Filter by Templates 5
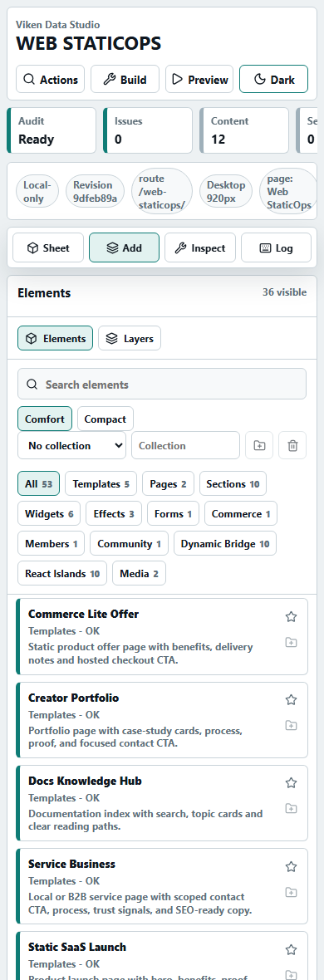 101,483
